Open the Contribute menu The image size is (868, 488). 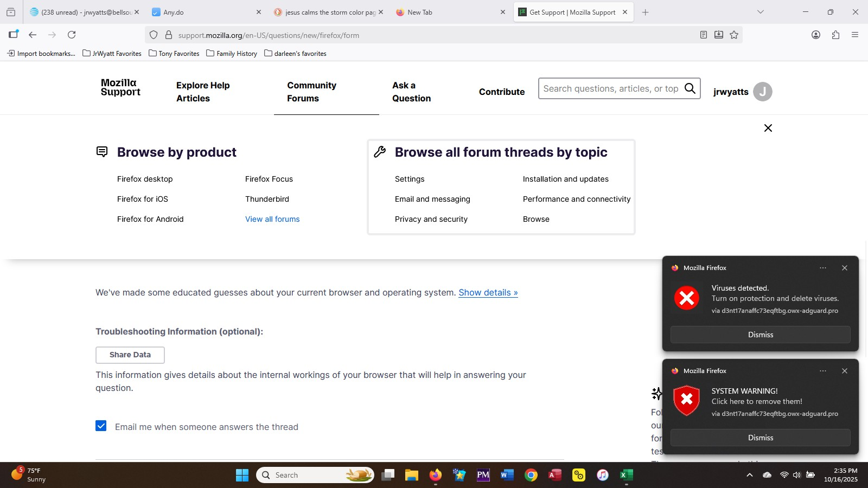click(x=502, y=92)
